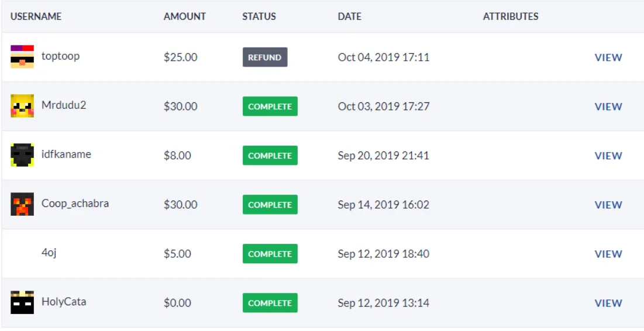Screen dimensions: 644x331
Task: Open View for Mrdudu2's payment
Action: tap(608, 106)
